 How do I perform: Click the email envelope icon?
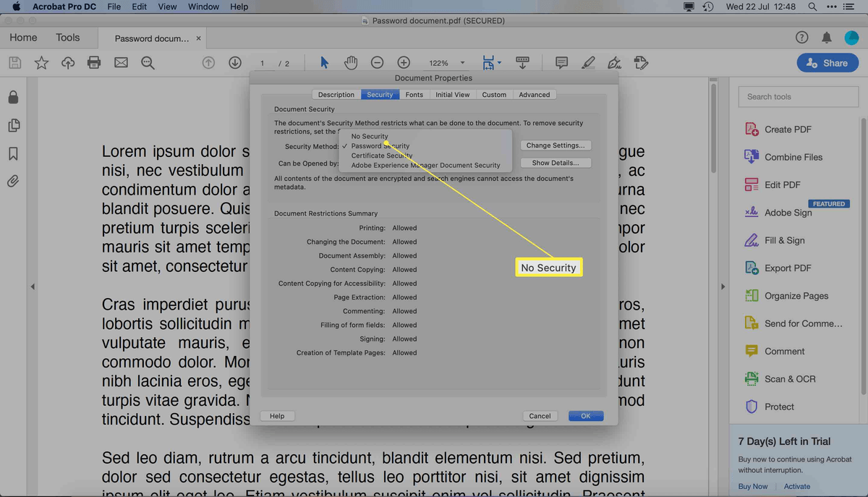[x=120, y=62]
